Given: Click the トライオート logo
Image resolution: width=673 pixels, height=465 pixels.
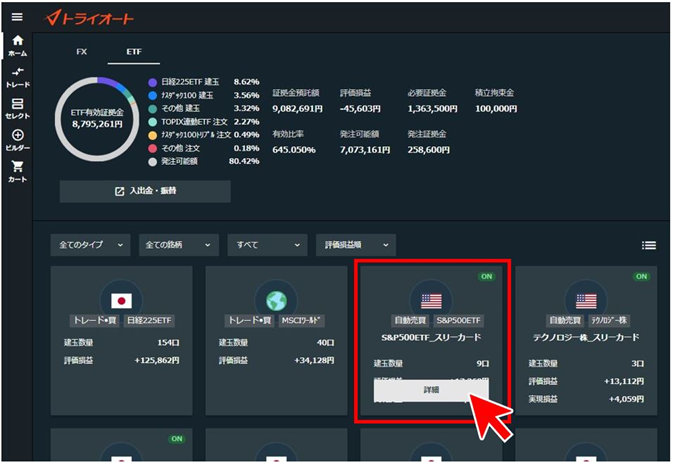Looking at the screenshot, I should click(89, 18).
